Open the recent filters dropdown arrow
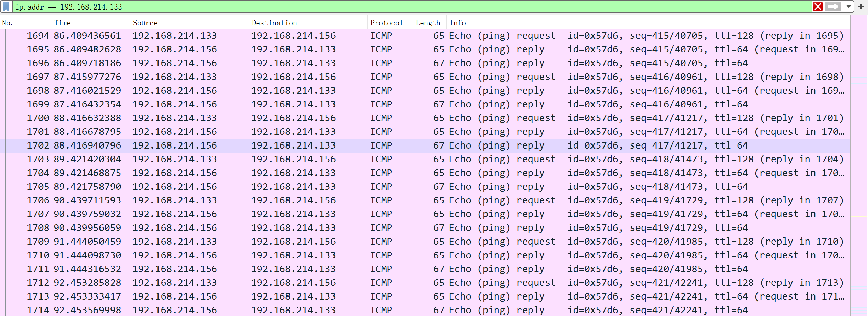 [x=848, y=7]
